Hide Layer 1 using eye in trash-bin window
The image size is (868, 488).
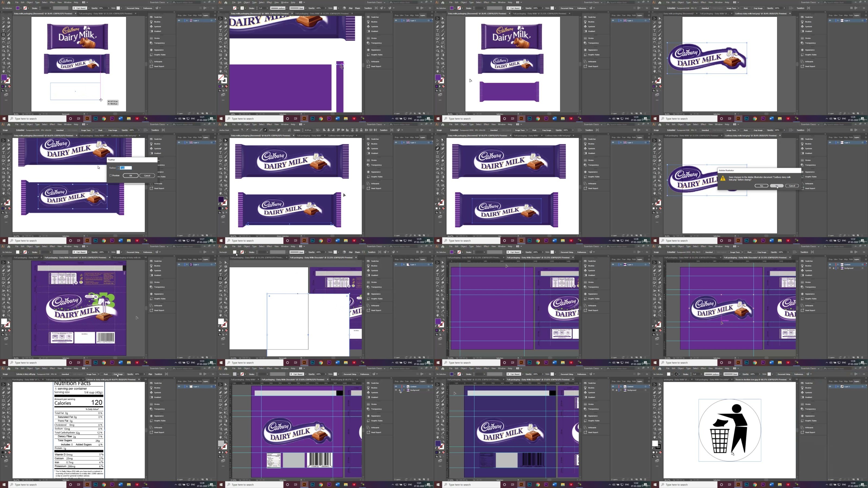point(830,386)
